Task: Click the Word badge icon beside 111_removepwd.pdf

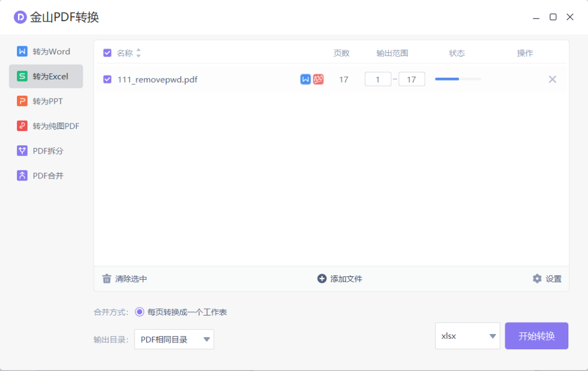Action: 305,79
